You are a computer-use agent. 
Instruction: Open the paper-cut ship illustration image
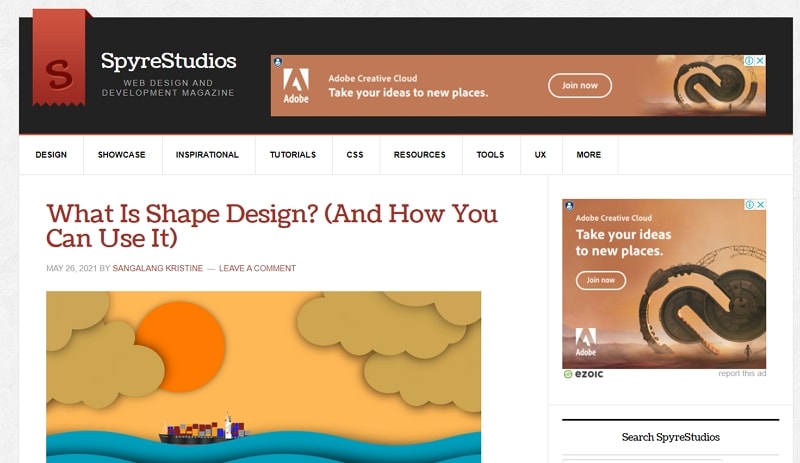point(263,377)
